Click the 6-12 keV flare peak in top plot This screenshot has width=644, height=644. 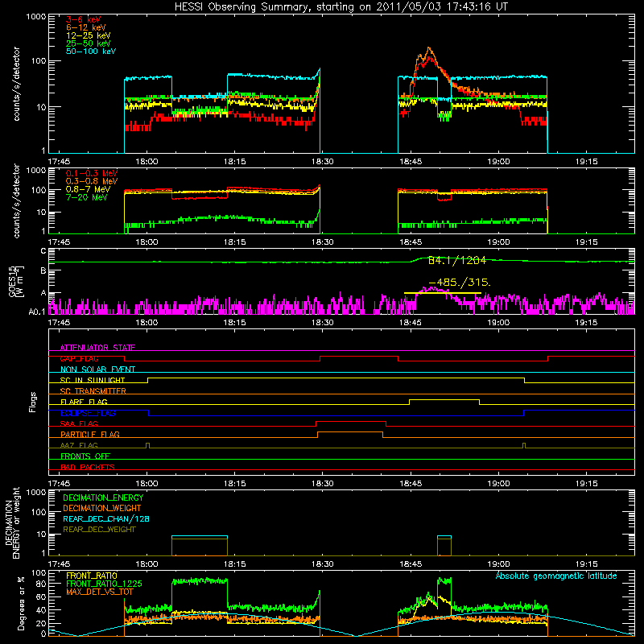click(x=429, y=48)
